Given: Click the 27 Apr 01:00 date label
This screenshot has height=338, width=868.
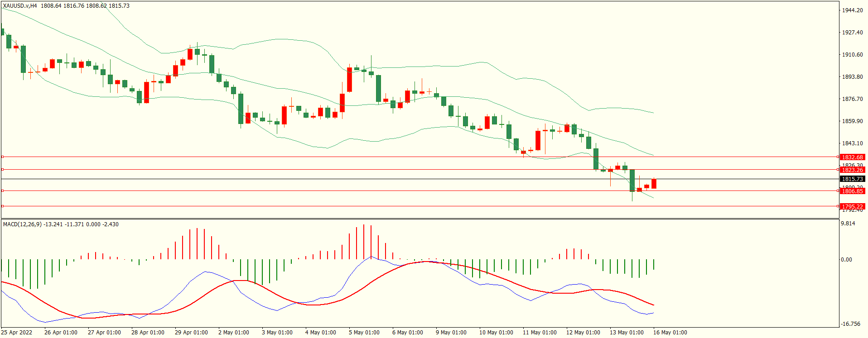Looking at the screenshot, I should tap(104, 333).
